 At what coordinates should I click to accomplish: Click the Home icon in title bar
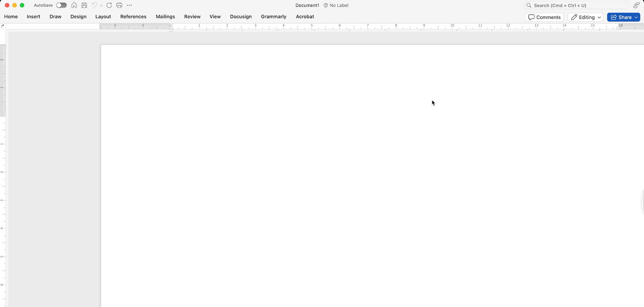(x=74, y=5)
